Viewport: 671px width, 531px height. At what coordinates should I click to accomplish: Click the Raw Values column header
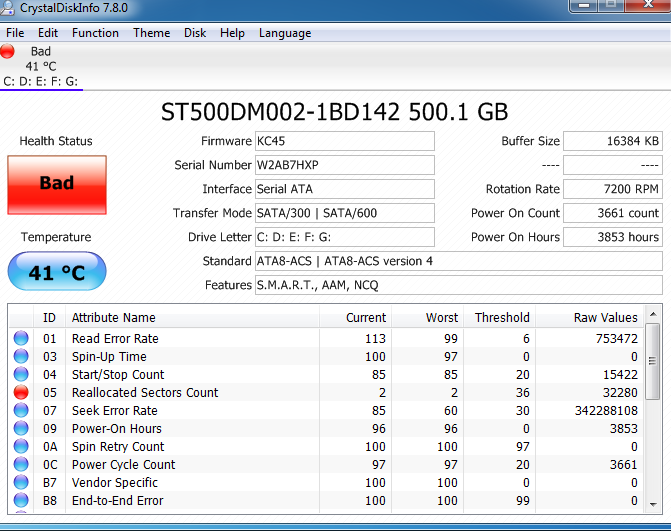tap(605, 318)
